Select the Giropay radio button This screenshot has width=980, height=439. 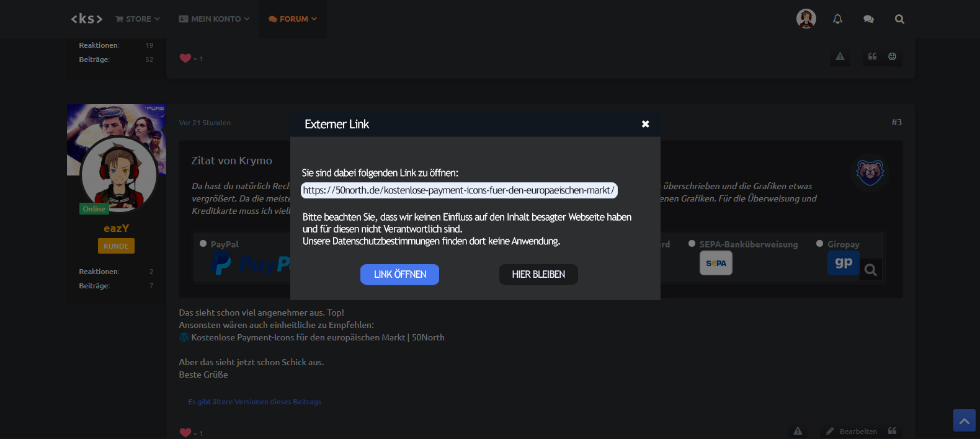click(819, 244)
